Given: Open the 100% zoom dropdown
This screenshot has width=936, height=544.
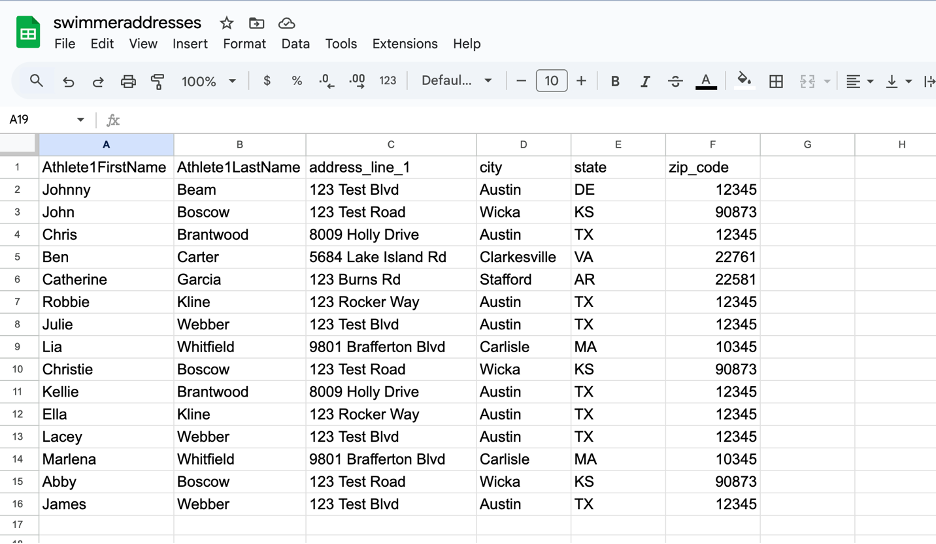Looking at the screenshot, I should [208, 81].
